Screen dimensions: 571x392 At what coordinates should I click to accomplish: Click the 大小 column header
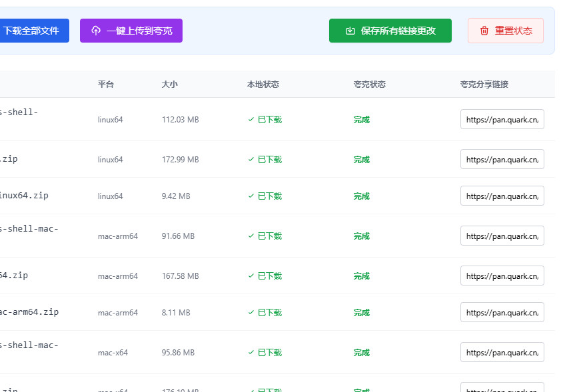pos(170,85)
